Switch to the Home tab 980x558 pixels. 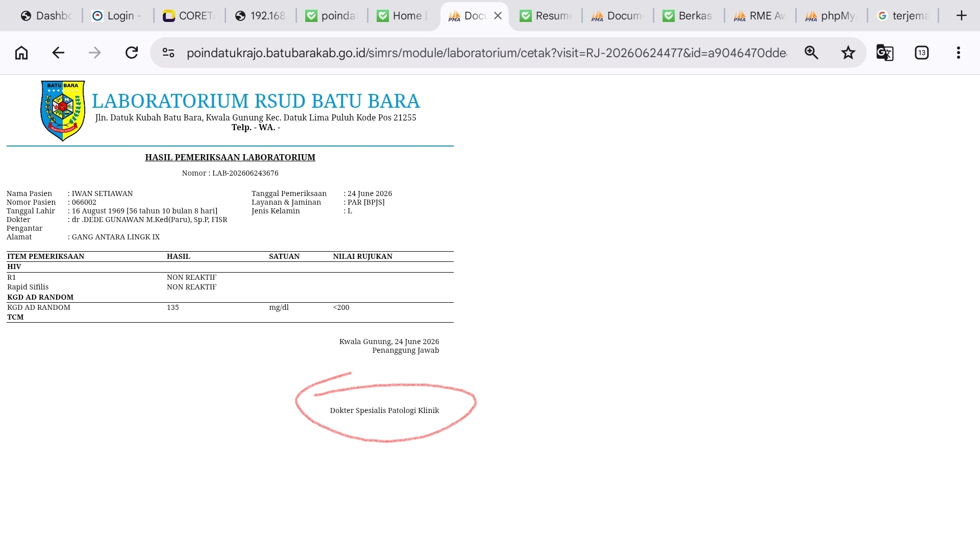402,16
